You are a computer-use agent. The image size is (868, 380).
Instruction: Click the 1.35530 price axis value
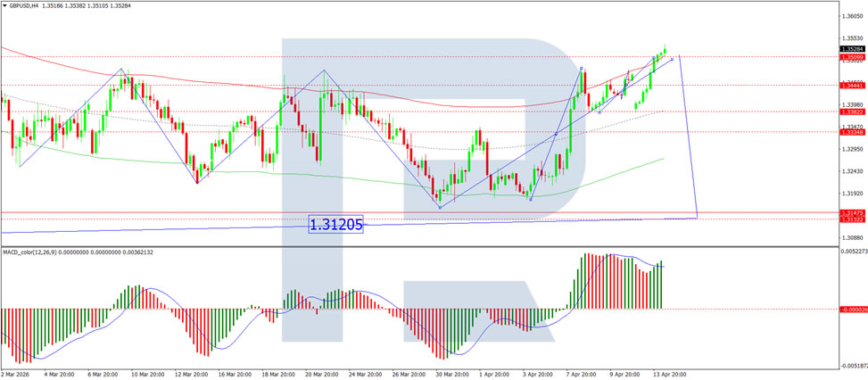(853, 38)
